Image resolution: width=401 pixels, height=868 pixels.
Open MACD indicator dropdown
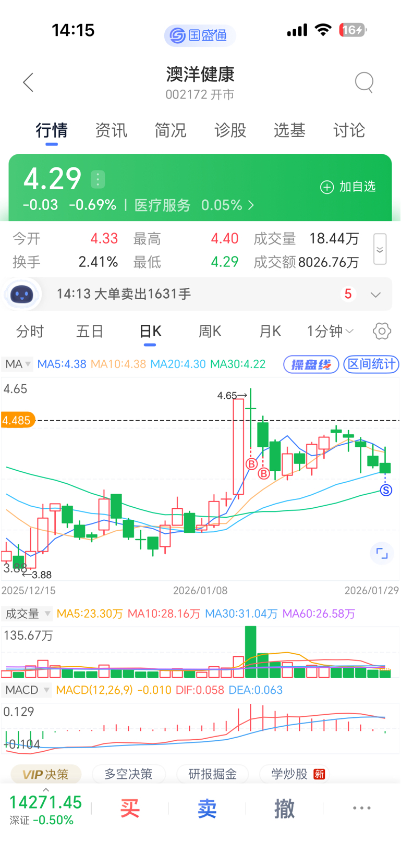27,690
